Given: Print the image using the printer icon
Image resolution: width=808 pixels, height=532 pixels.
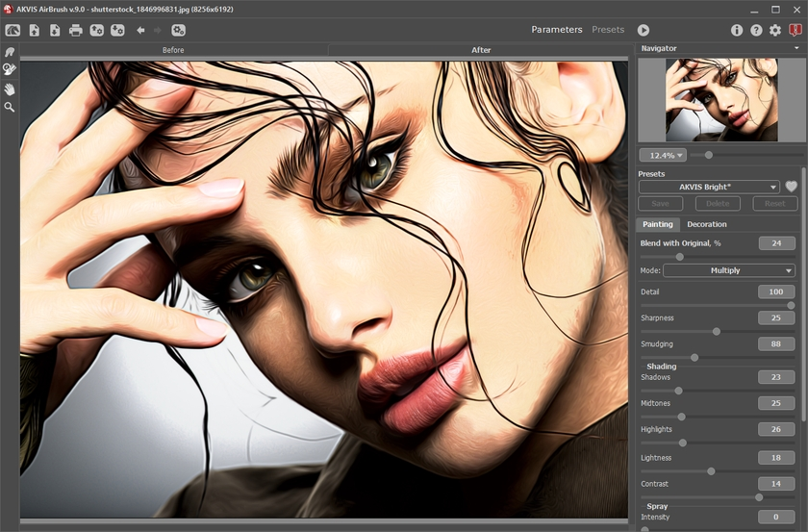Looking at the screenshot, I should coord(75,30).
